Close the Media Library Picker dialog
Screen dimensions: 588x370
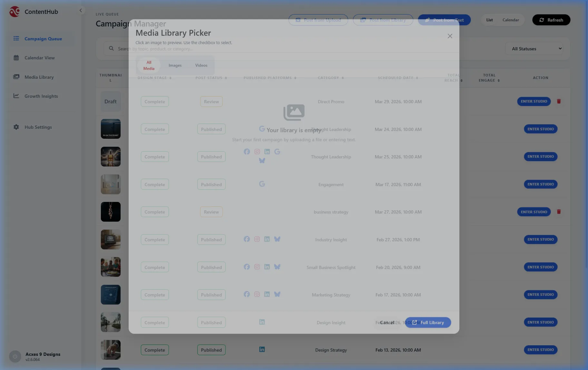click(450, 36)
